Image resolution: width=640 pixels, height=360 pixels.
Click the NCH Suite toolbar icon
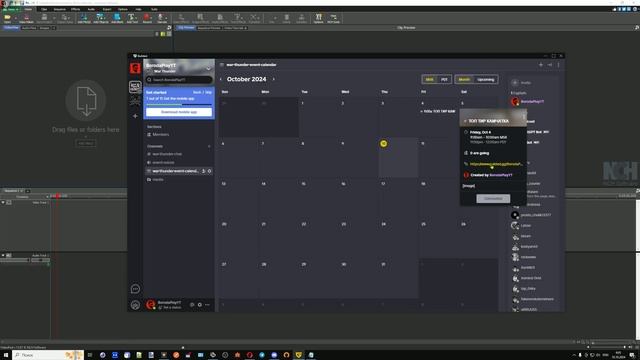333,18
